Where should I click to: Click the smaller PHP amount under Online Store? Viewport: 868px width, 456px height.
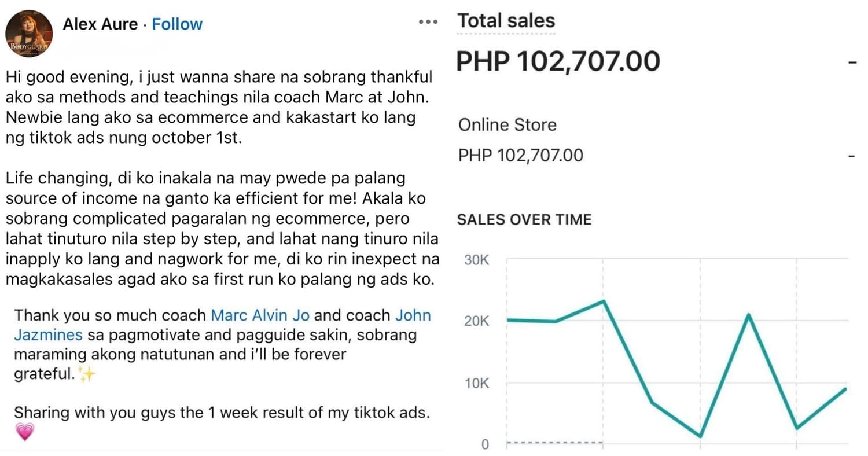[520, 156]
